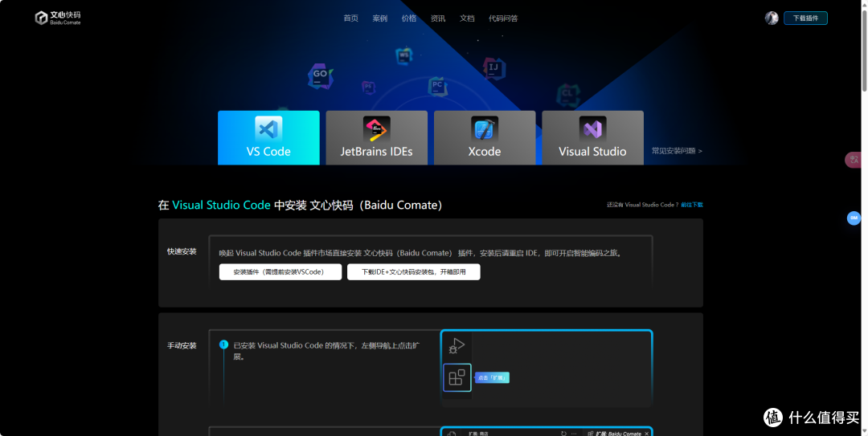Select the VS Code tab
The width and height of the screenshot is (868, 436).
268,138
